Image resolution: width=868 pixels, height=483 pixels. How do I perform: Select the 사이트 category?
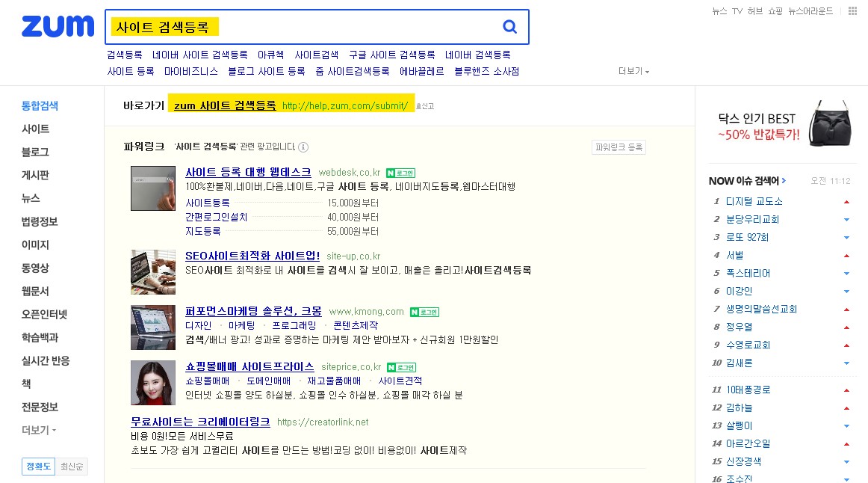[35, 129]
